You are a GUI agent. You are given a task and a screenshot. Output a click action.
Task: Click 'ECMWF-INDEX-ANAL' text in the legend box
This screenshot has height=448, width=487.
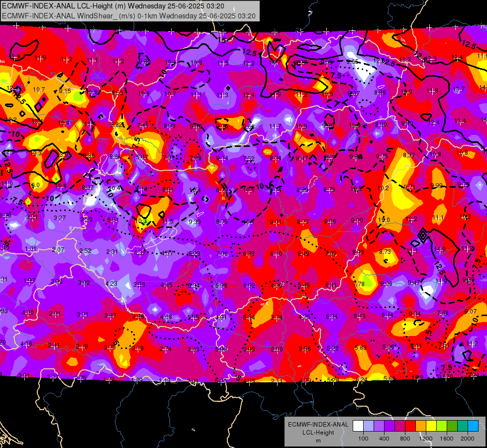pos(318,425)
